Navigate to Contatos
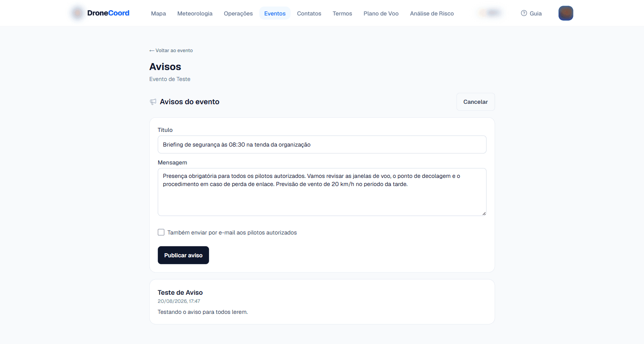644x344 pixels. (x=309, y=13)
